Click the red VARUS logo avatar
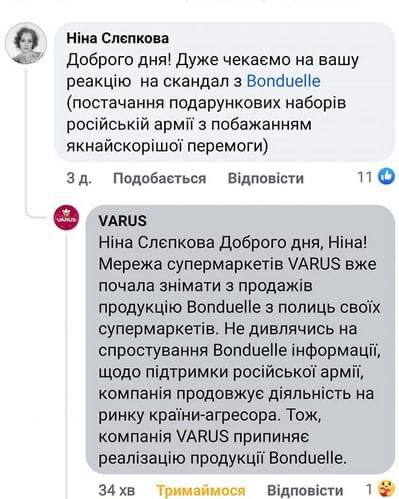The image size is (399, 499). tap(67, 218)
